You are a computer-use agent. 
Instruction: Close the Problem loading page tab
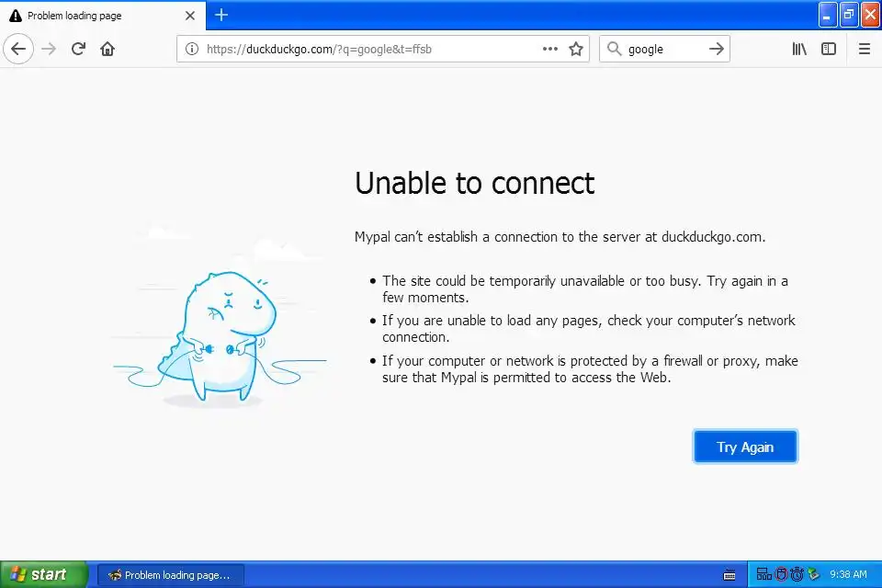190,16
